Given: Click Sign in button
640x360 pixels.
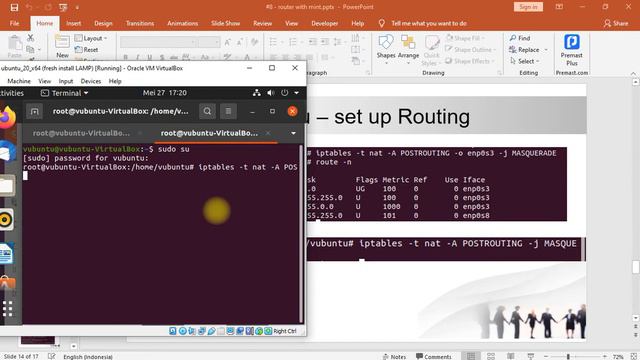Looking at the screenshot, I should click(x=528, y=7).
